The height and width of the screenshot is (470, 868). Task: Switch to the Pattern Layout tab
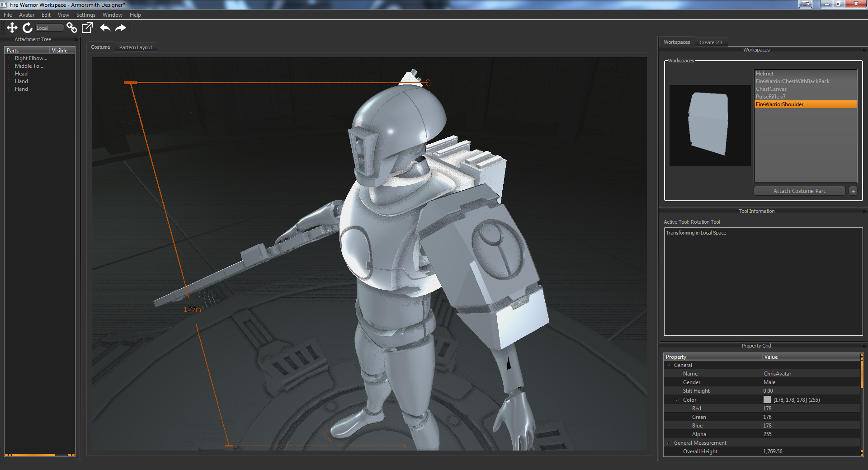[136, 47]
